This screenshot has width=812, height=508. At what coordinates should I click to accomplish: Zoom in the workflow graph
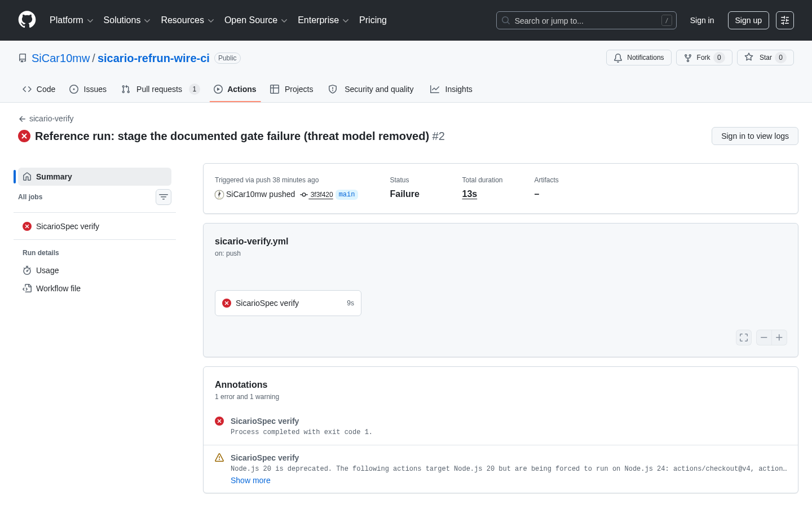779,338
